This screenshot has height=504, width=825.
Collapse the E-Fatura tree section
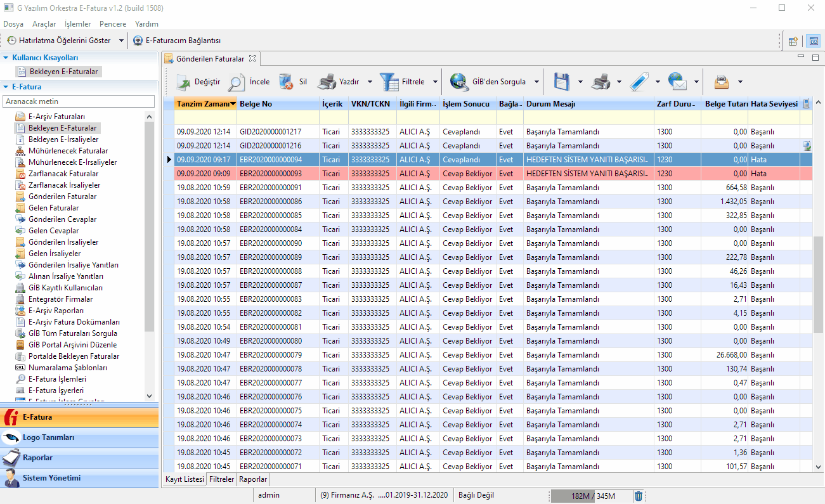(6, 87)
